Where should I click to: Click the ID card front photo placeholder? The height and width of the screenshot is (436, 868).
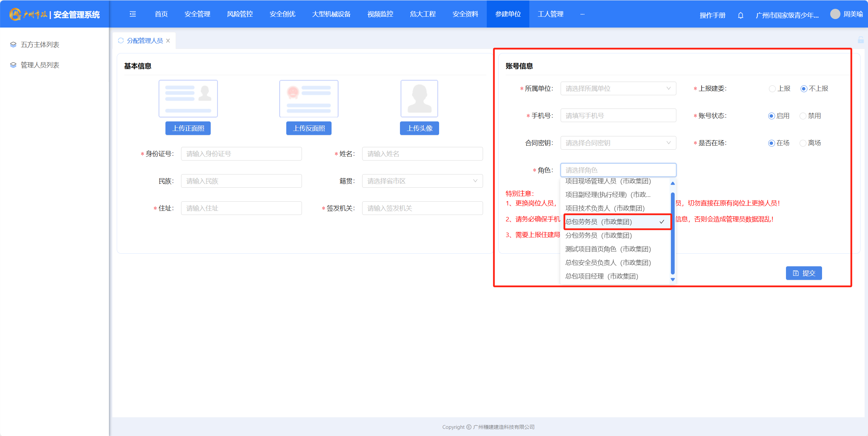188,99
